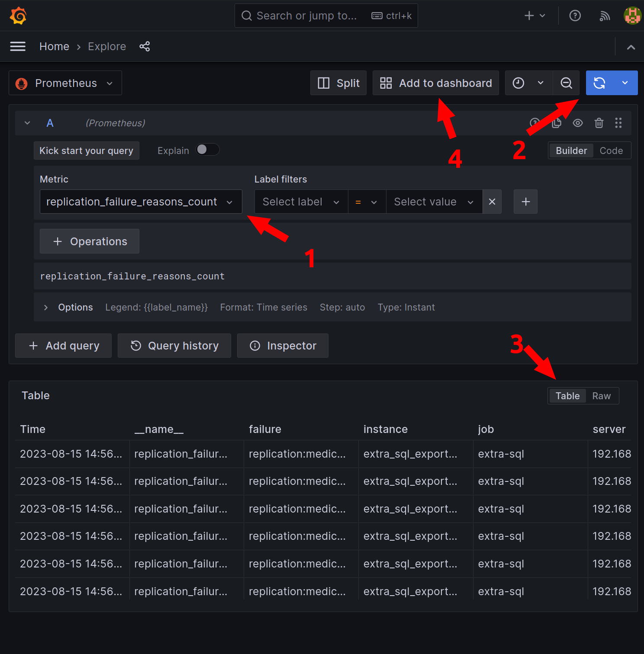Click the Type: Instant option text
Image resolution: width=644 pixels, height=654 pixels.
(406, 308)
